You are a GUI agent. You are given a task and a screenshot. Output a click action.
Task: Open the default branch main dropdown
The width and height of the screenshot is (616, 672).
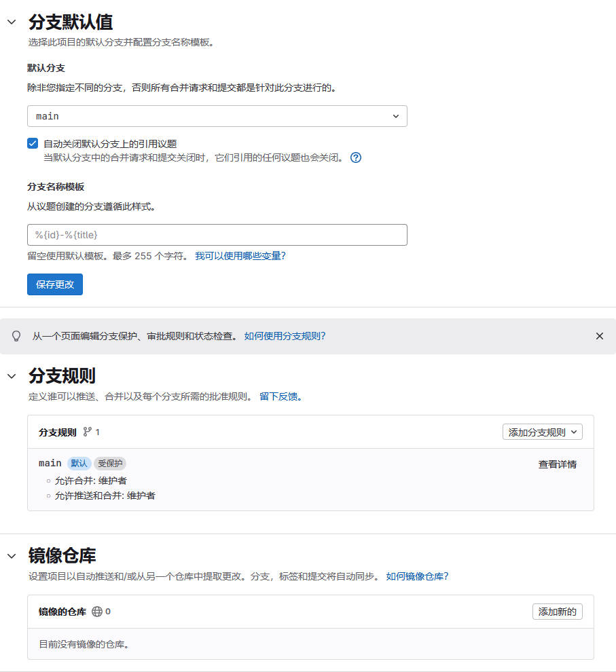click(x=217, y=116)
